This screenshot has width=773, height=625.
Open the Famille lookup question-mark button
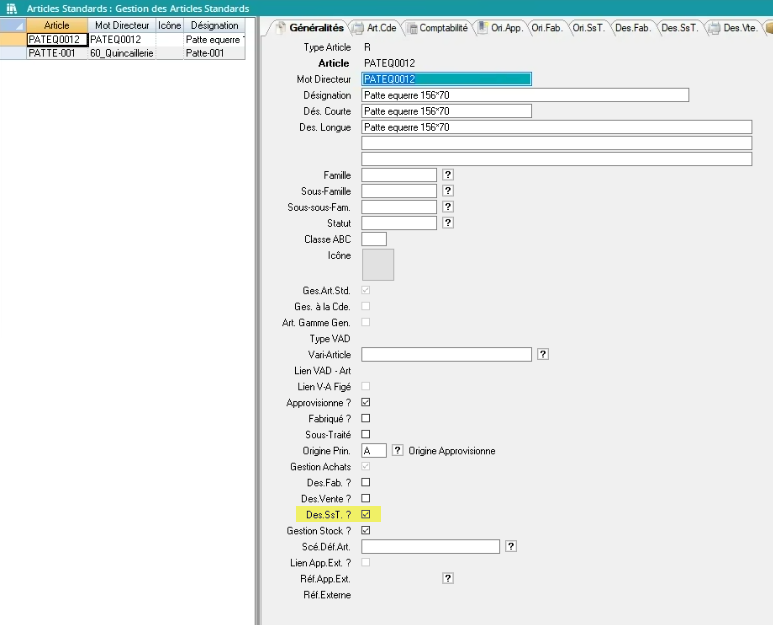tap(448, 175)
